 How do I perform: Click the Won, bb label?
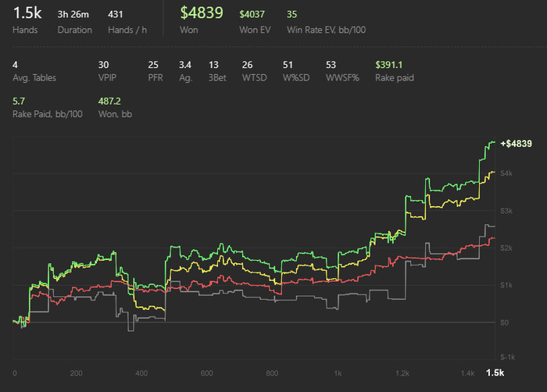(115, 114)
